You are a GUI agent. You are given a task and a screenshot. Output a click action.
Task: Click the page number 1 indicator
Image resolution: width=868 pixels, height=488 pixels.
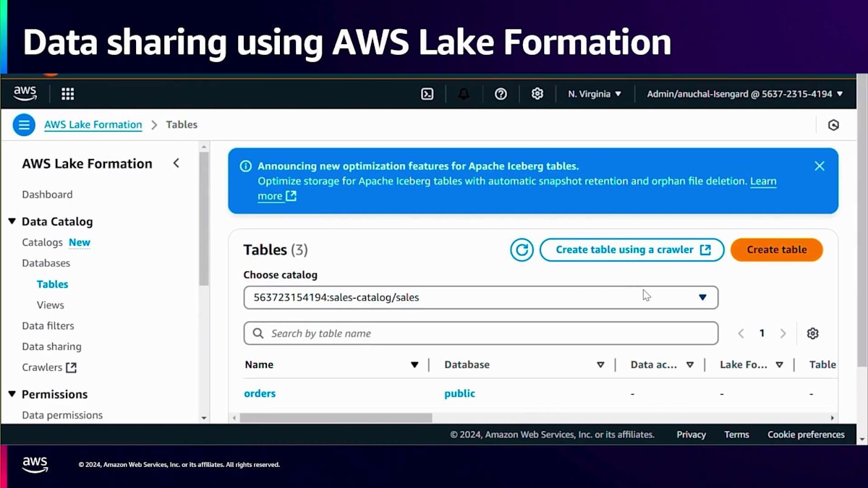(762, 333)
